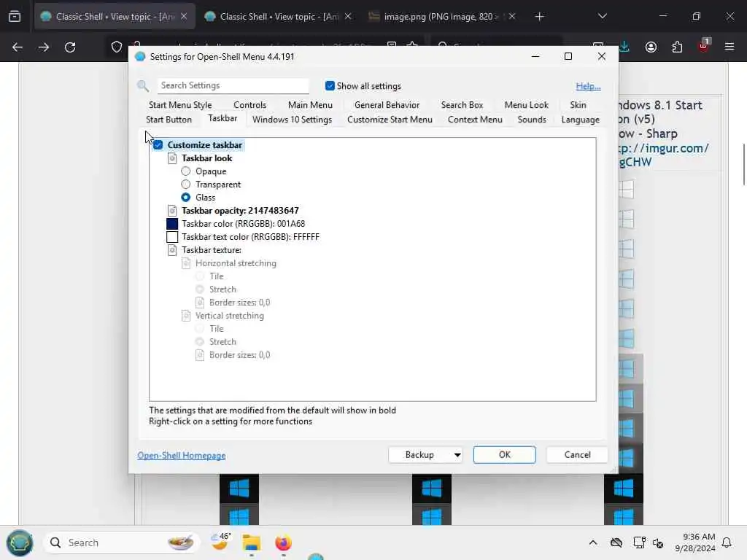Reload the page in Firefox

(70, 47)
